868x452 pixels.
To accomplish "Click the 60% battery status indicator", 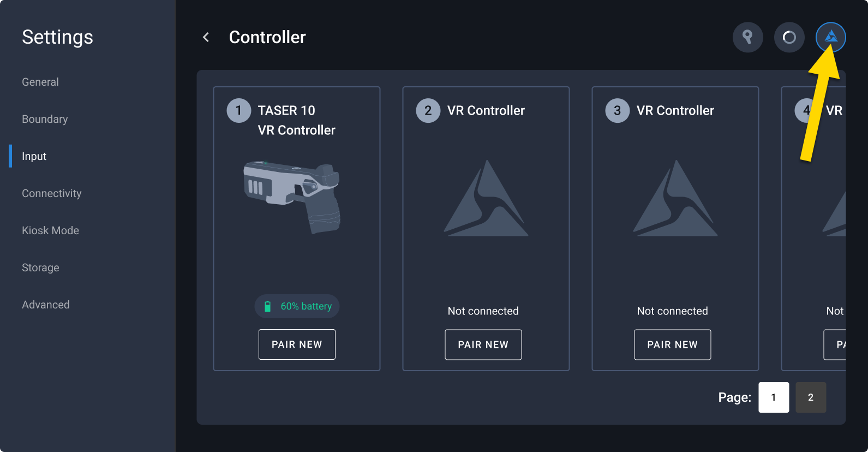I will [x=297, y=306].
